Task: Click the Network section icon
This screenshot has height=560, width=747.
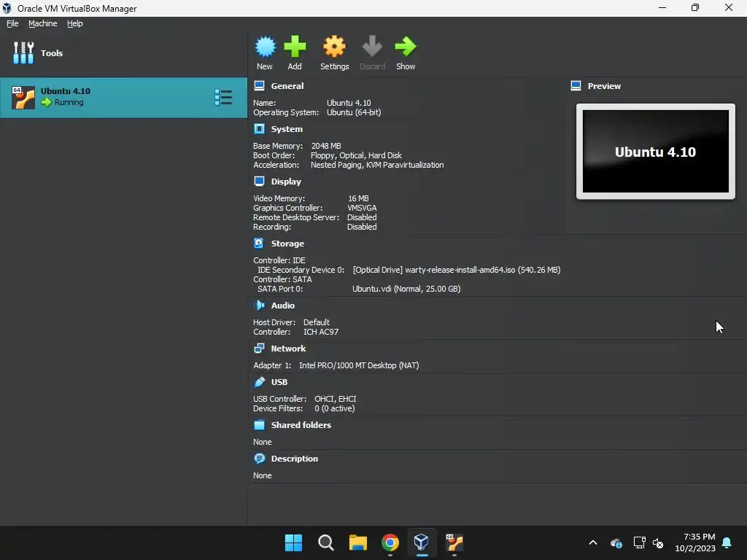Action: [x=259, y=349]
